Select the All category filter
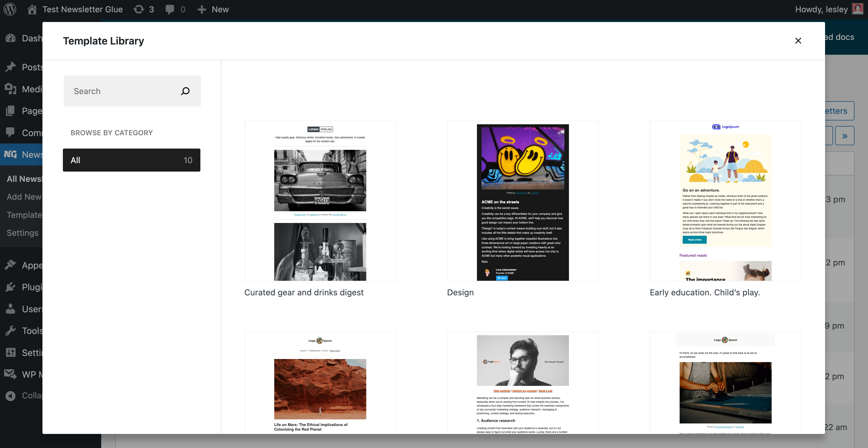868x448 pixels. click(131, 160)
